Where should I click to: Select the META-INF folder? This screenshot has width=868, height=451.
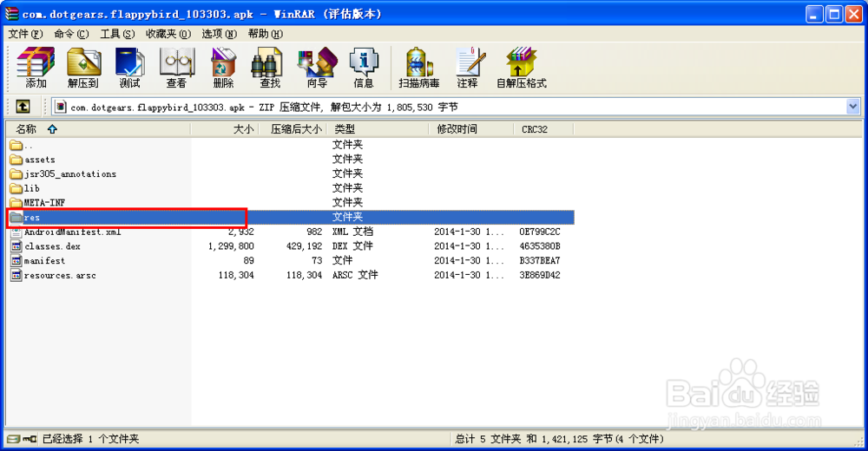(x=37, y=203)
